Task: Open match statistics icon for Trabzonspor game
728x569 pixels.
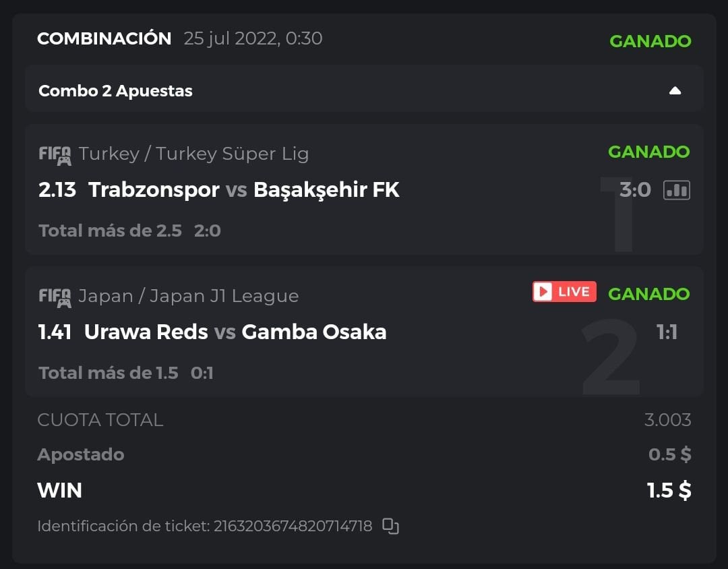Action: point(676,191)
